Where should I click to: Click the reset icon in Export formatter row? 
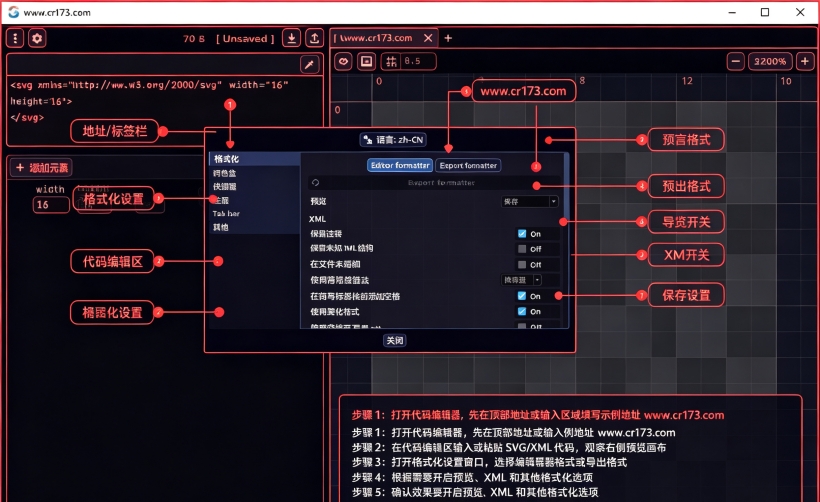click(315, 182)
